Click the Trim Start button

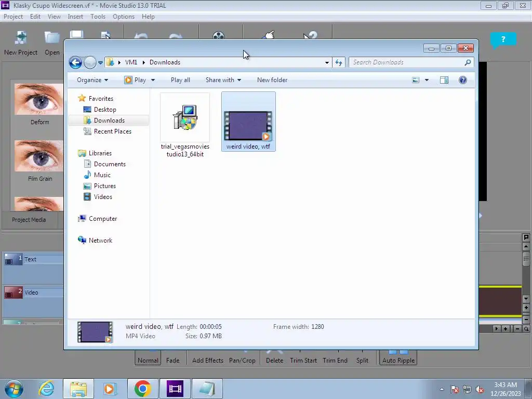[303, 361]
